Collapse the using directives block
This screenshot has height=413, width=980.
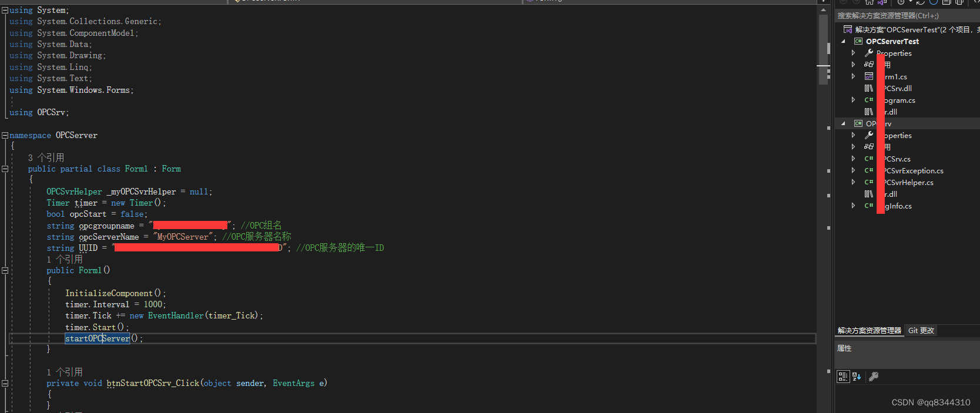click(x=5, y=10)
